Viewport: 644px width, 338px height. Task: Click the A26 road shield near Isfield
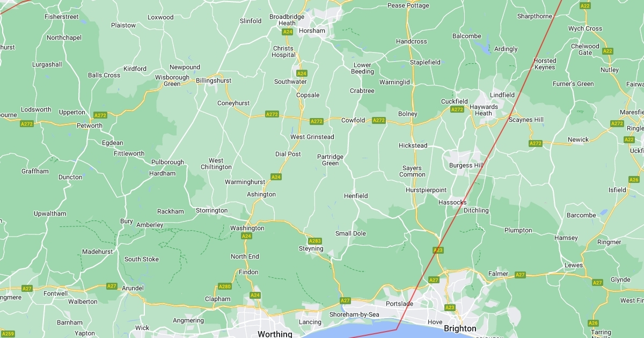point(634,180)
